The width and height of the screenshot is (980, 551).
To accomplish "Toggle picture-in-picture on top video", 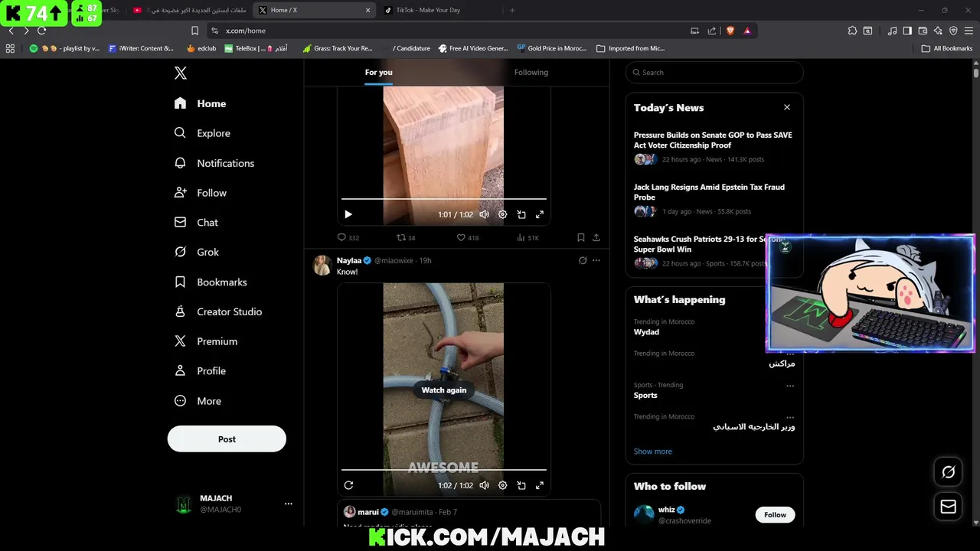I will click(521, 214).
